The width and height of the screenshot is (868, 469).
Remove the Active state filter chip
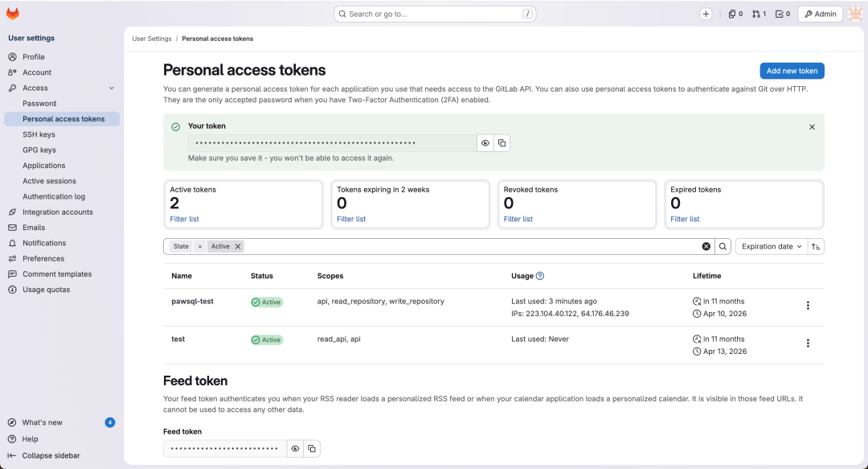238,247
